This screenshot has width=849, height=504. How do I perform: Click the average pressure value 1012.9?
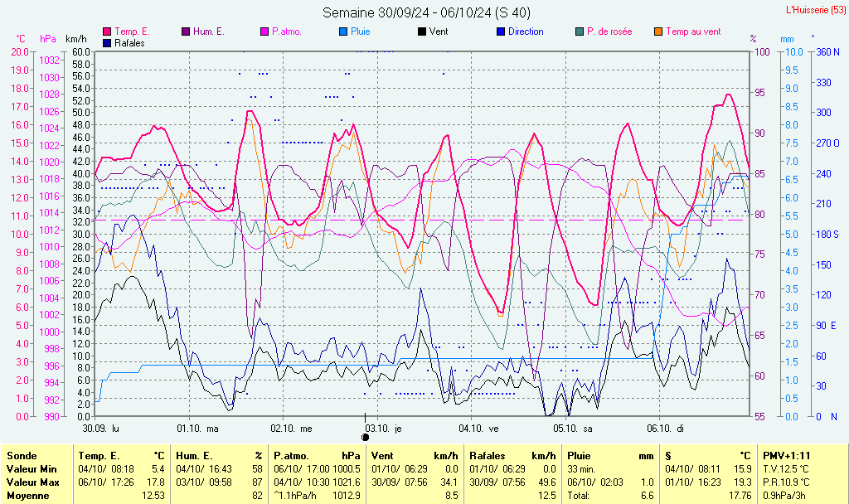(347, 496)
